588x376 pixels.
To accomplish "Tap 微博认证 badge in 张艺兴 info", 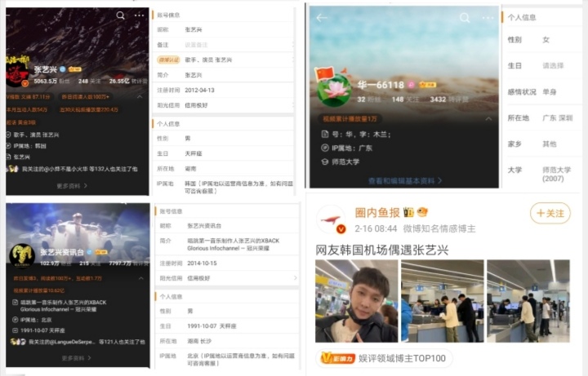I will 168,60.
